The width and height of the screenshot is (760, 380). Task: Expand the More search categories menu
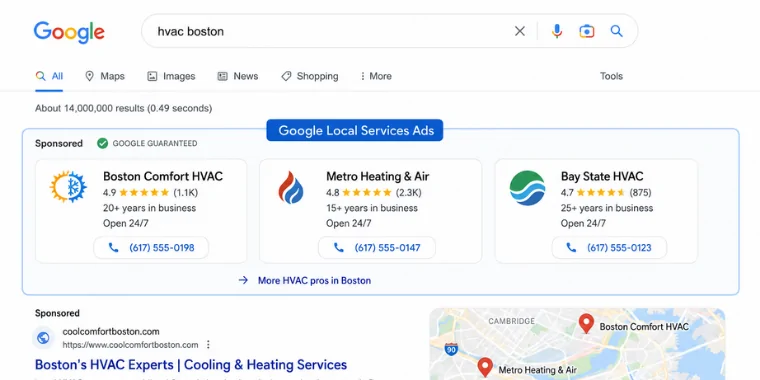click(x=376, y=76)
